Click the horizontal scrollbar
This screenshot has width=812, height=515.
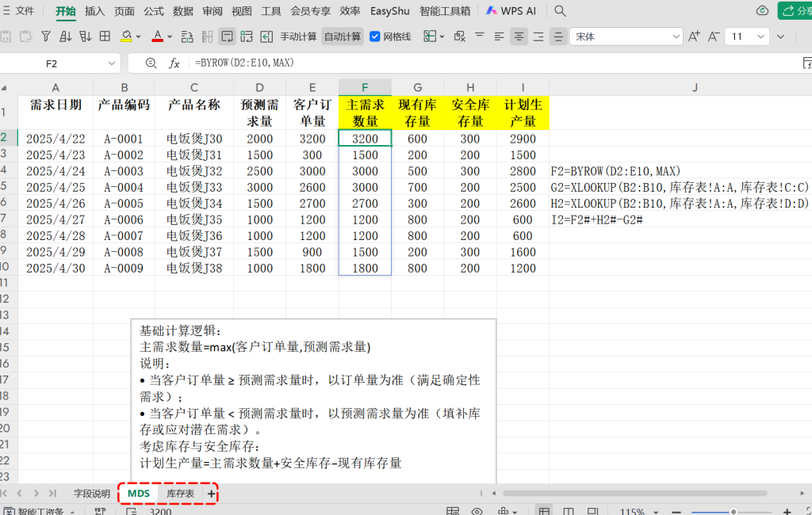635,494
